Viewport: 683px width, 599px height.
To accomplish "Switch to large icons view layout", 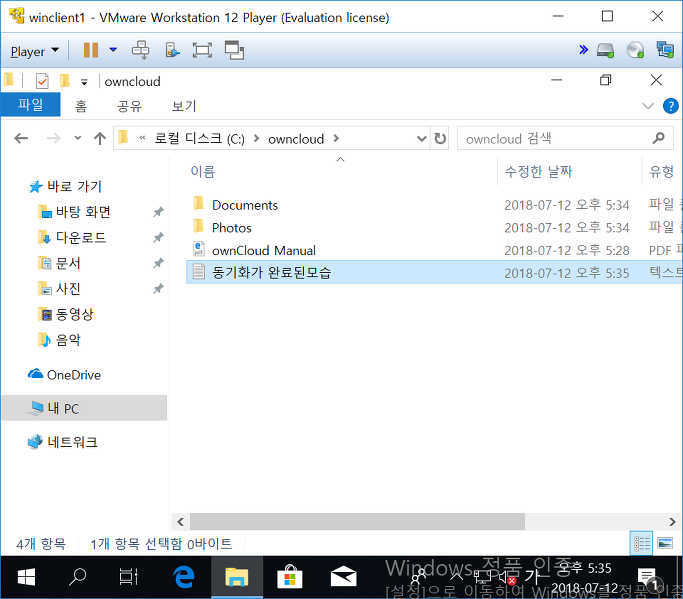I will coord(665,543).
